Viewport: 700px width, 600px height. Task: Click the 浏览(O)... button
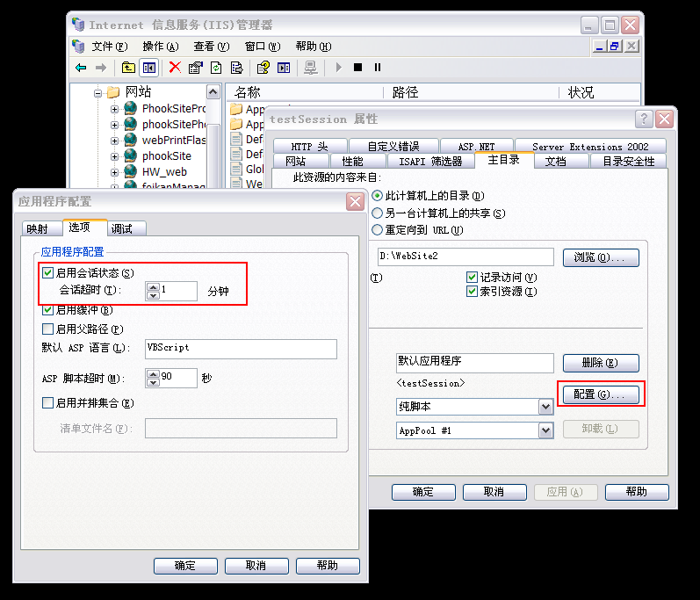[601, 257]
